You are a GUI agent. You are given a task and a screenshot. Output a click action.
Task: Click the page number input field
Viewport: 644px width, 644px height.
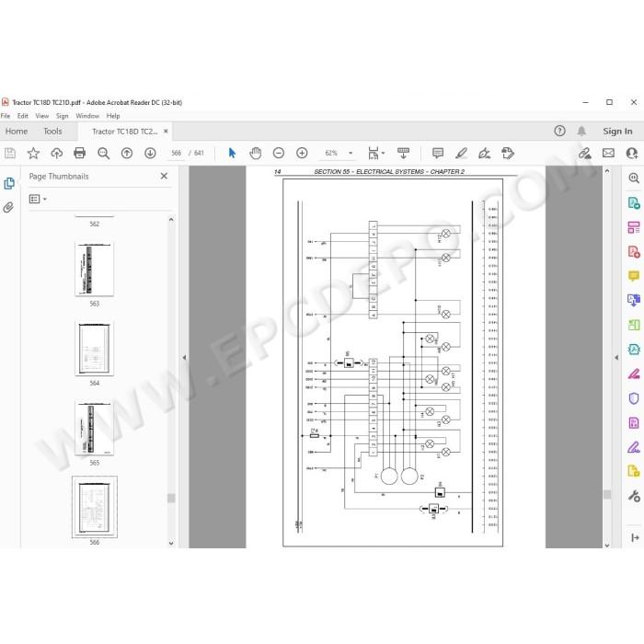point(177,154)
